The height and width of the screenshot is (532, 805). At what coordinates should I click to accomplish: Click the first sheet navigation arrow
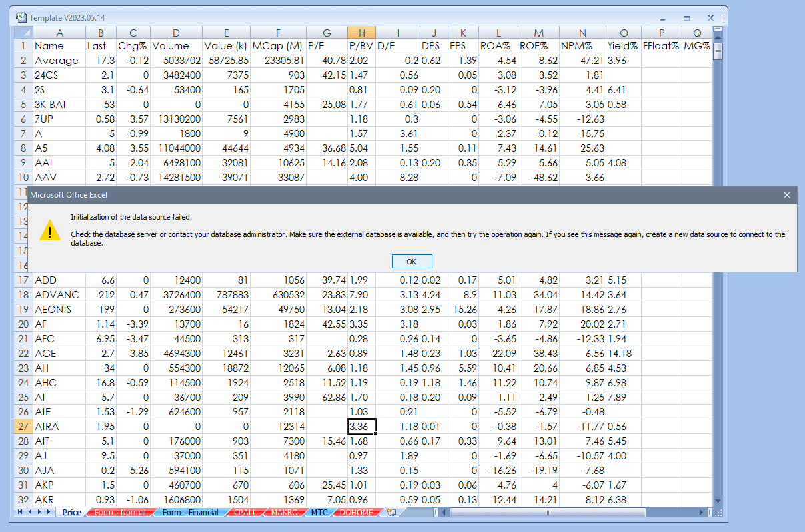click(20, 512)
